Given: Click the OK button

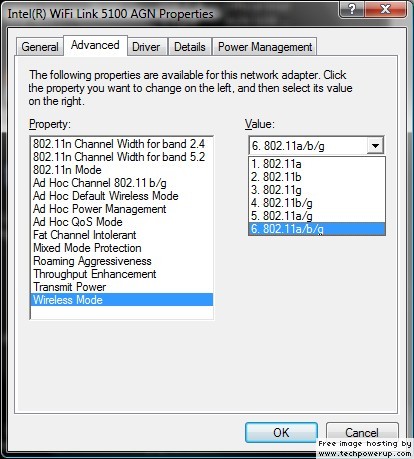Looking at the screenshot, I should point(281,433).
